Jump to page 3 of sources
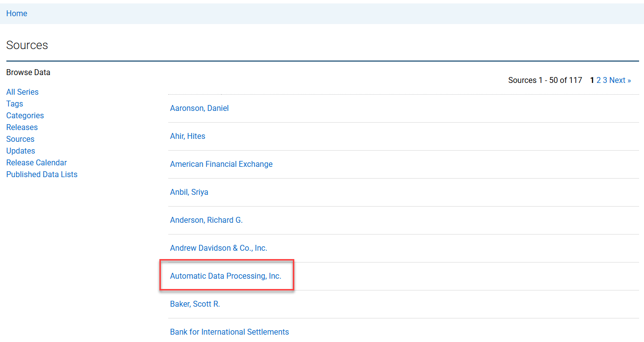This screenshot has width=644, height=342. (605, 80)
